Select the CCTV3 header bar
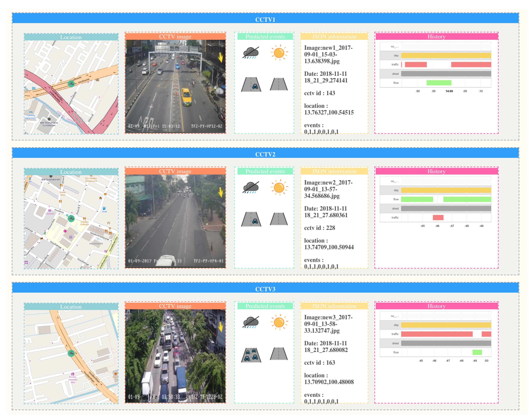 click(265, 289)
